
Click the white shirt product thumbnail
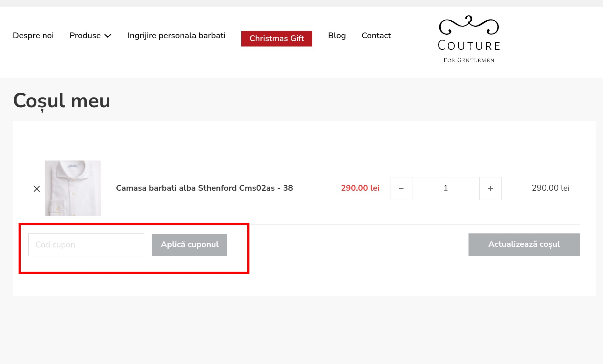(x=73, y=188)
